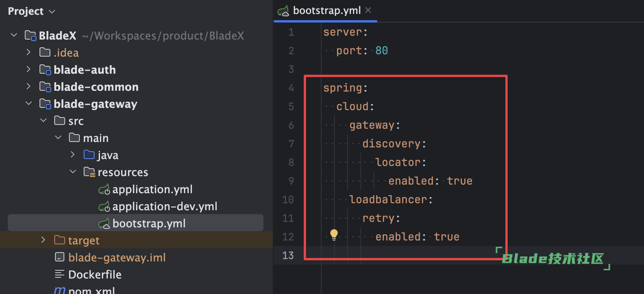Click line number 1 in gutter

(x=291, y=32)
